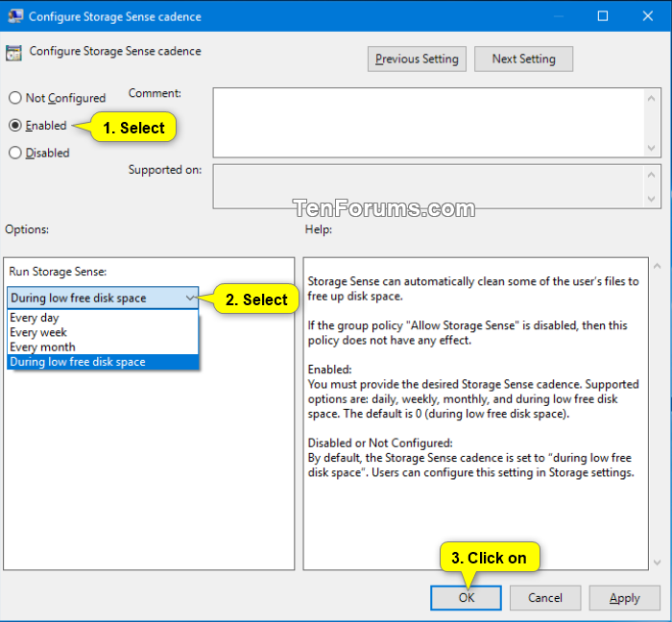Choose Every week from the list
672x622 pixels.
(x=103, y=332)
